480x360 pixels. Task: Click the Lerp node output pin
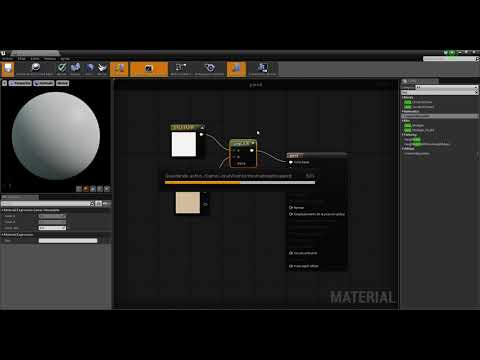252,150
